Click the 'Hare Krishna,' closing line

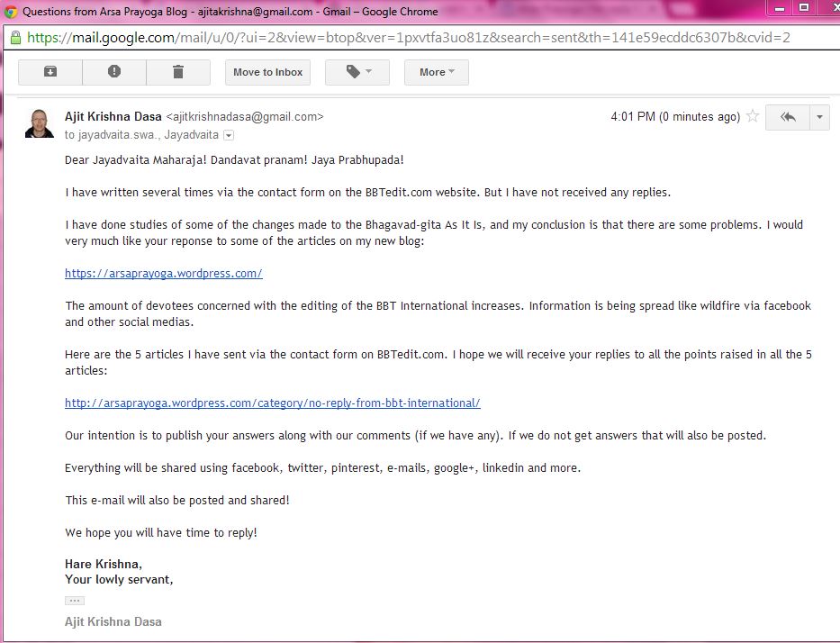104,564
